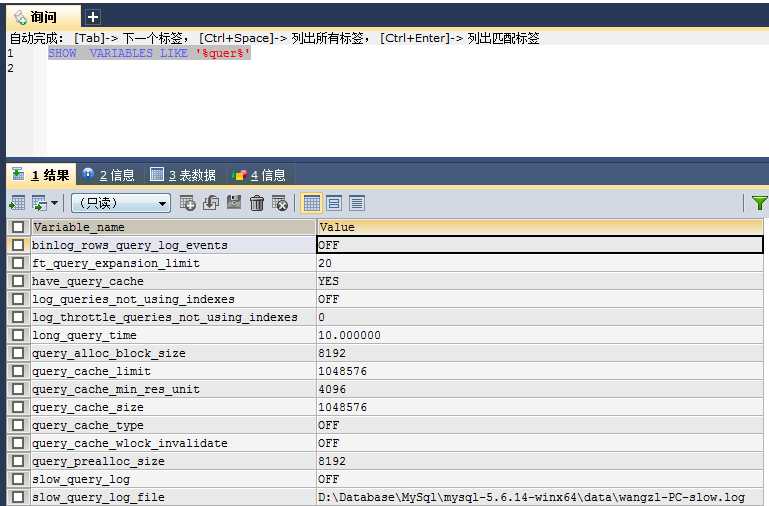Select the log_throttle_queries_not_using_indexes name cell
Viewport: 769px width, 506px height.
click(x=173, y=317)
